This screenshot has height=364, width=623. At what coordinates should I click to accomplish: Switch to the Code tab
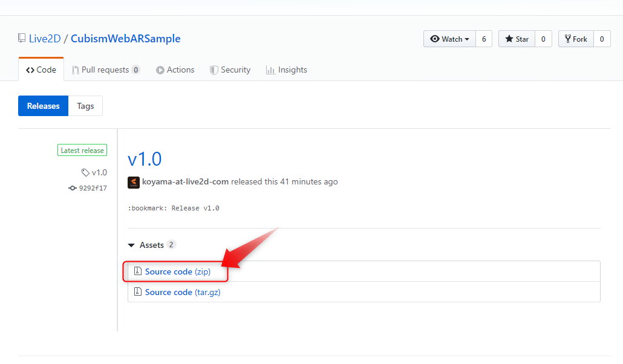pyautogui.click(x=41, y=70)
